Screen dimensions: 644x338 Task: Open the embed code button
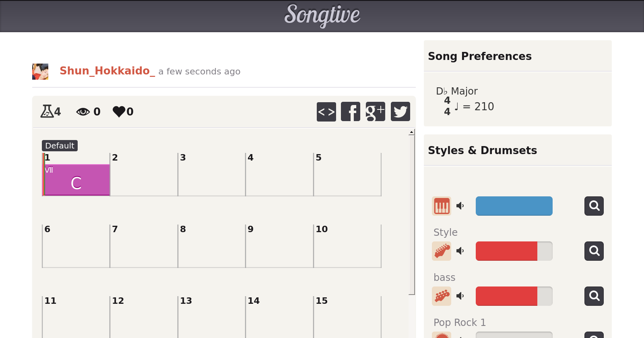click(326, 112)
